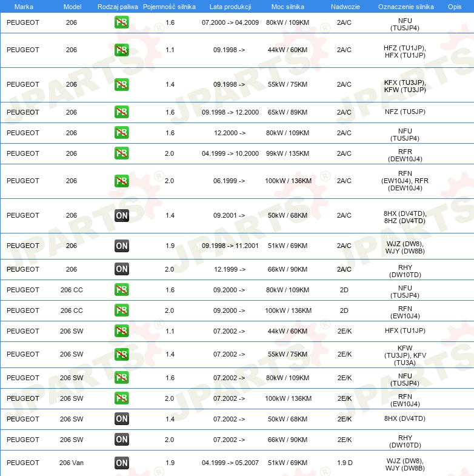Click petrol icon for 206 SW 1.6
This screenshot has height=476, width=474.
121,378
